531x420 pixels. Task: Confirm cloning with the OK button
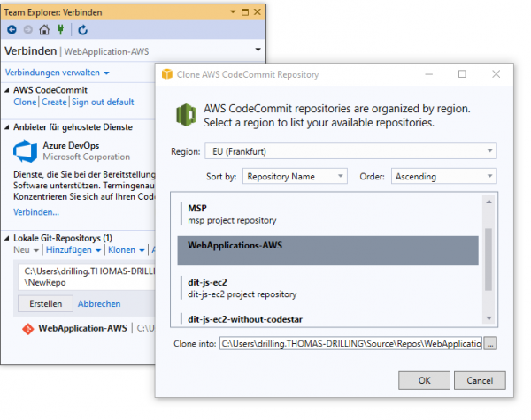pyautogui.click(x=424, y=380)
